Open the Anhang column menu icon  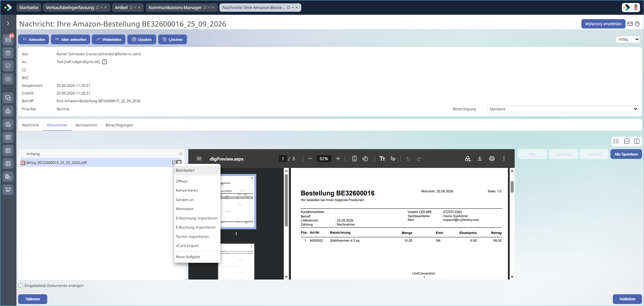[x=181, y=154]
